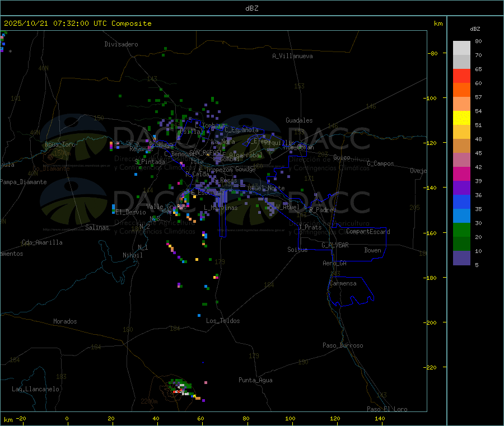Click the 'dBZ' title at top
This screenshot has height=426, width=504.
251,8
